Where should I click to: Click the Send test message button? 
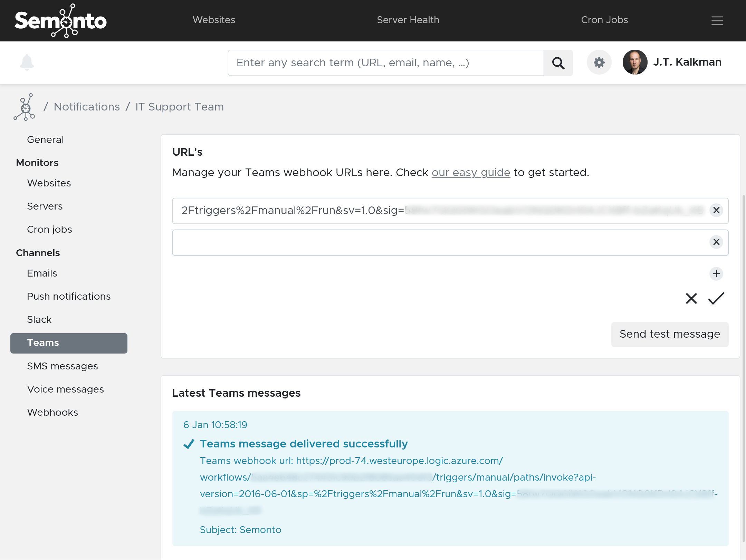[670, 335]
